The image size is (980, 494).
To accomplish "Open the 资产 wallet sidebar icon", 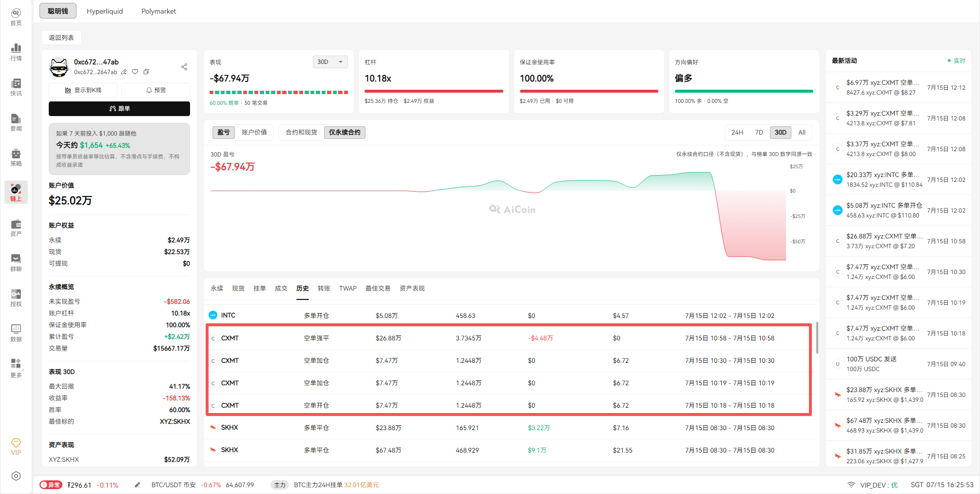I will 16,228.
